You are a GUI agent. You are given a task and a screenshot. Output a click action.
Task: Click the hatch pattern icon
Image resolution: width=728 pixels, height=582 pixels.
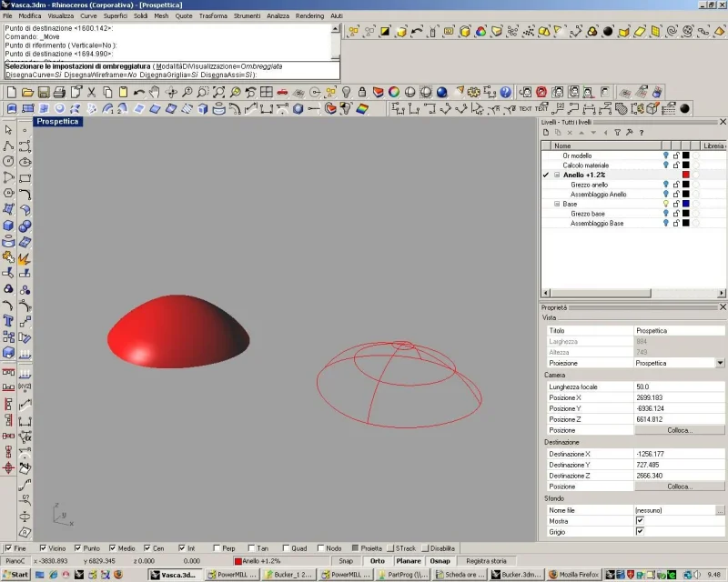click(x=622, y=108)
